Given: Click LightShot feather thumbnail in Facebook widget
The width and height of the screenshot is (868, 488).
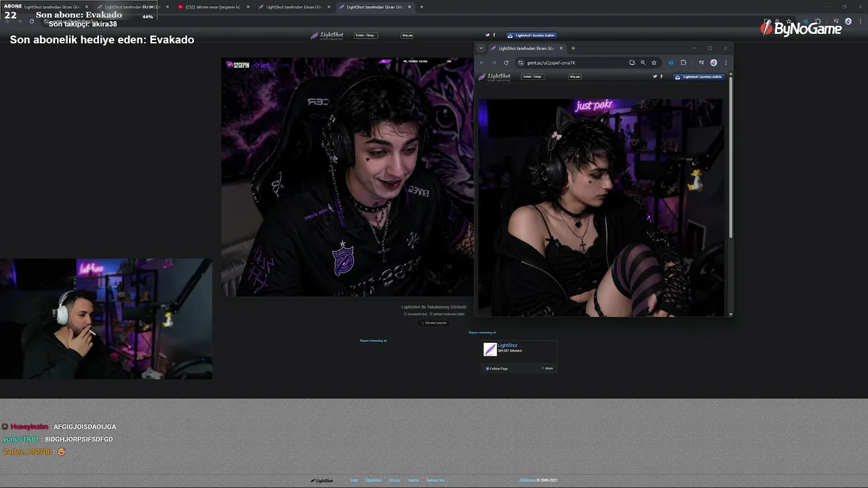Looking at the screenshot, I should [490, 349].
